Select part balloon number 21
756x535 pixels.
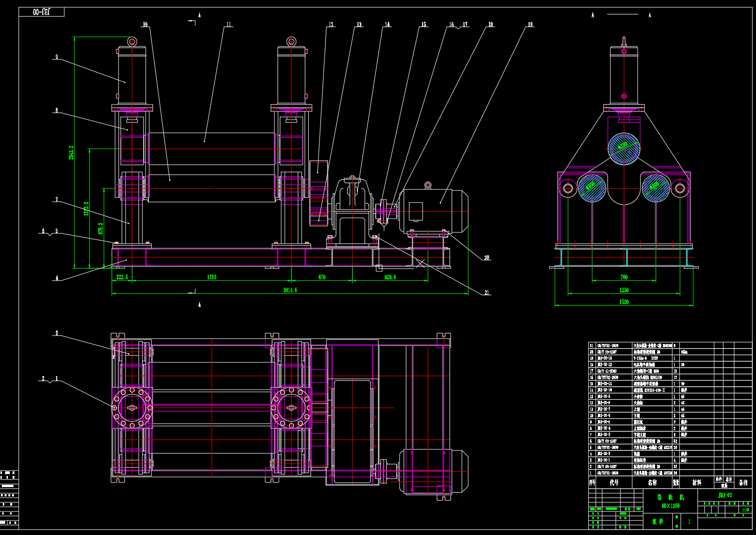(487, 293)
